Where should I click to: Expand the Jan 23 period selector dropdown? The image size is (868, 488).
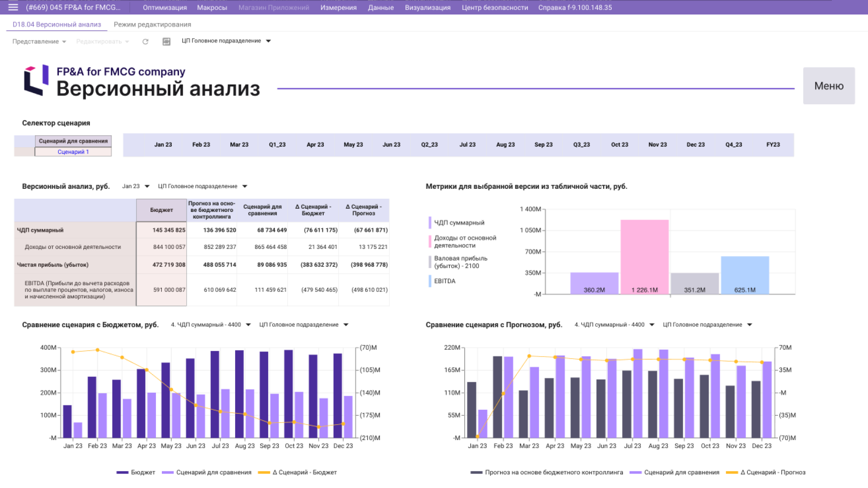[135, 186]
